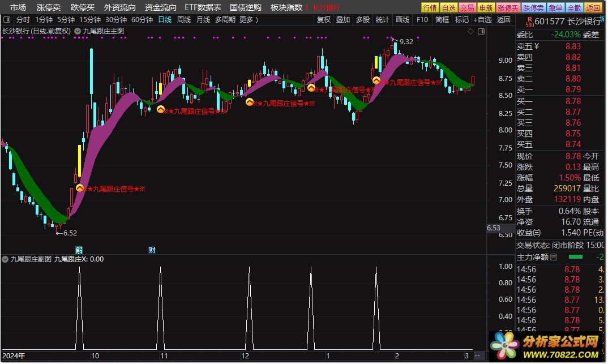Click the 简框 toolbar item
The image size is (608, 364).
(442, 19)
